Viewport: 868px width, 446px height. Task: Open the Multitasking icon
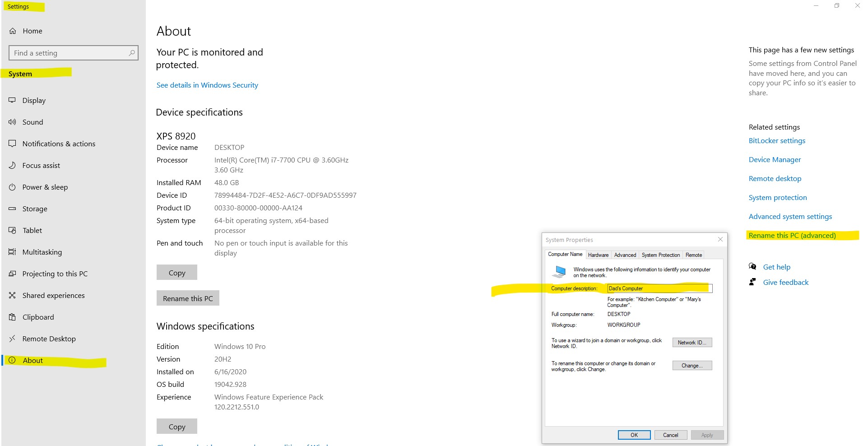click(x=12, y=252)
